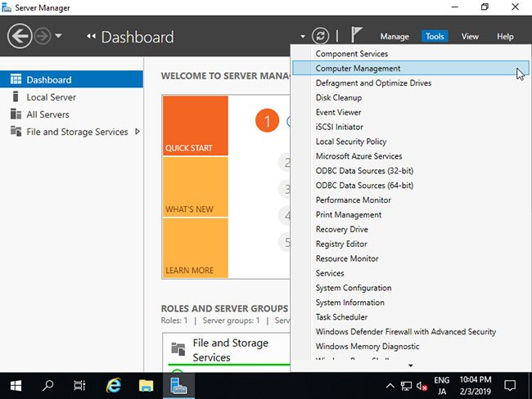Open Windows Defender Firewall with Advanced Security
The height and width of the screenshot is (399, 532).
[411, 331]
